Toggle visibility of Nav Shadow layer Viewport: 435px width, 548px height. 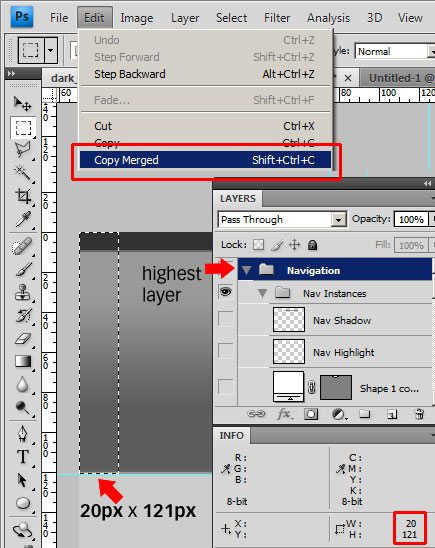(225, 319)
